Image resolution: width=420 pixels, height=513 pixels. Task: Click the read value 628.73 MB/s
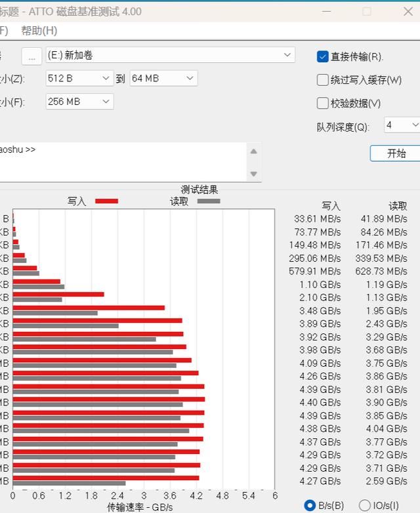click(381, 271)
